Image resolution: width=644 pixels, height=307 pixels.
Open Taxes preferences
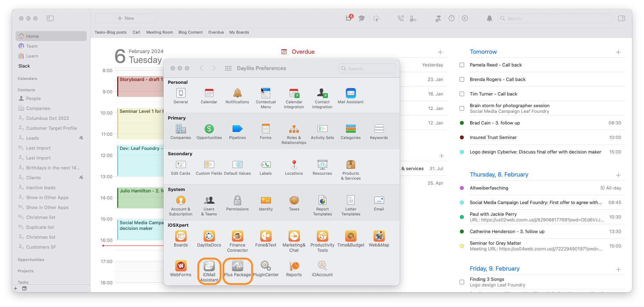click(294, 200)
